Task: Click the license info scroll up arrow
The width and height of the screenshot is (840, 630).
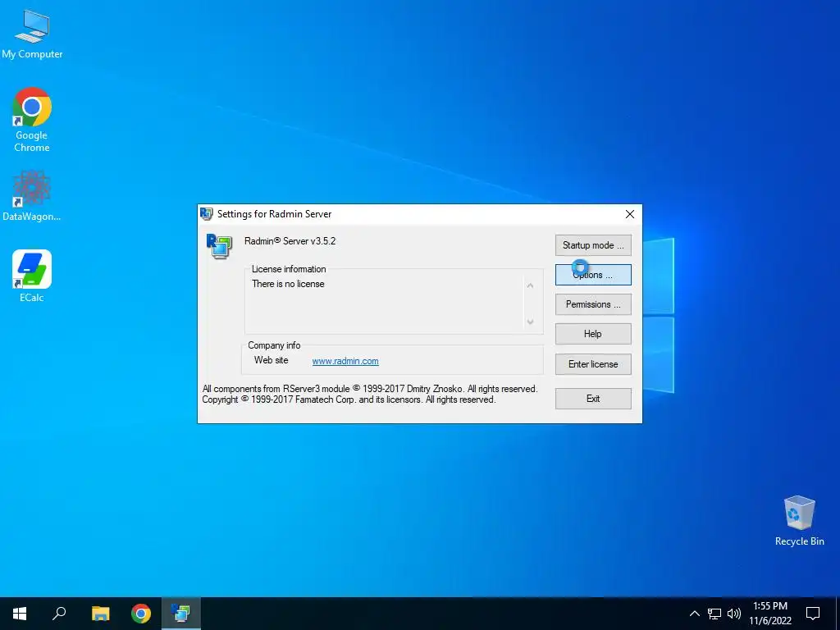Action: click(530, 285)
